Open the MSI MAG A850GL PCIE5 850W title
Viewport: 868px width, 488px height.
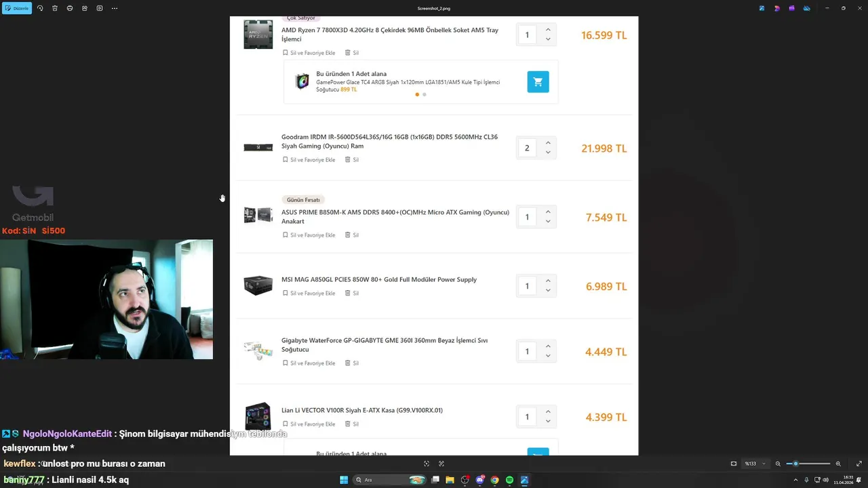(379, 279)
